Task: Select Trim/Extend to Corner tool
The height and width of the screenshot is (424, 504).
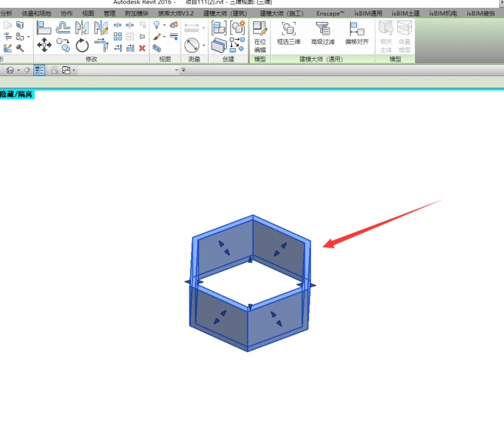Action: pos(101,45)
